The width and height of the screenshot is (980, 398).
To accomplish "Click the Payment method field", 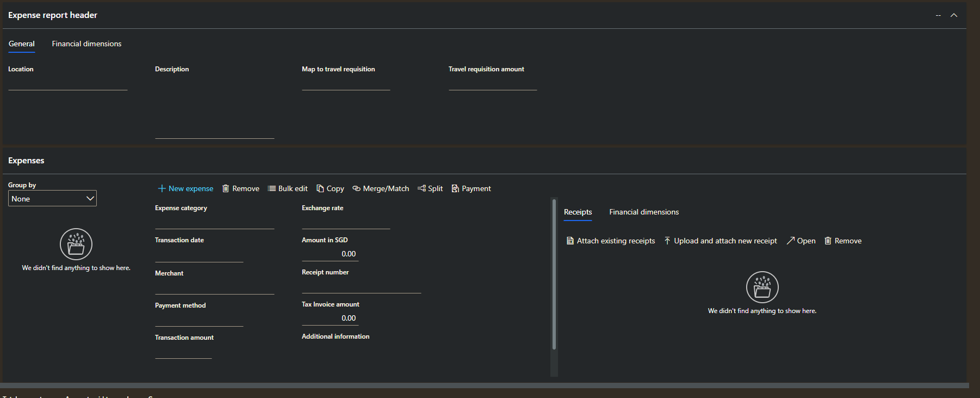I will click(x=199, y=319).
